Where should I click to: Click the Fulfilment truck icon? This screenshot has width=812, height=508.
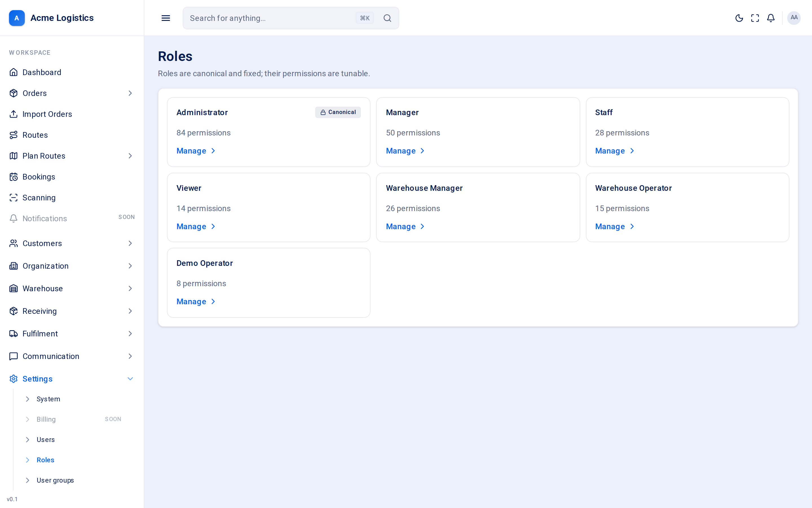pos(14,334)
